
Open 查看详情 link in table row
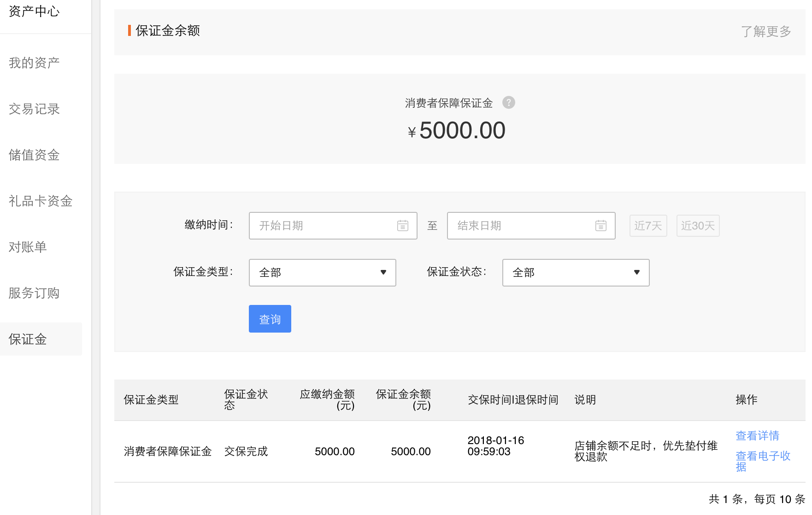(757, 435)
